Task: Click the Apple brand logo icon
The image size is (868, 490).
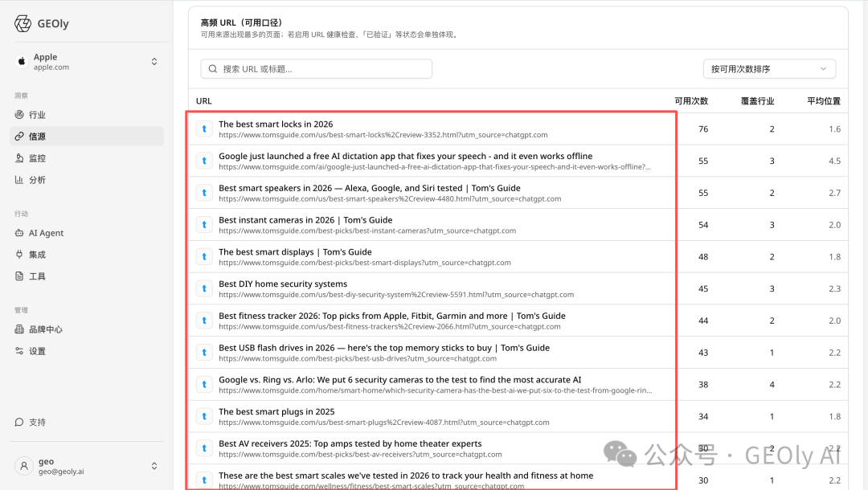Action: tap(22, 61)
